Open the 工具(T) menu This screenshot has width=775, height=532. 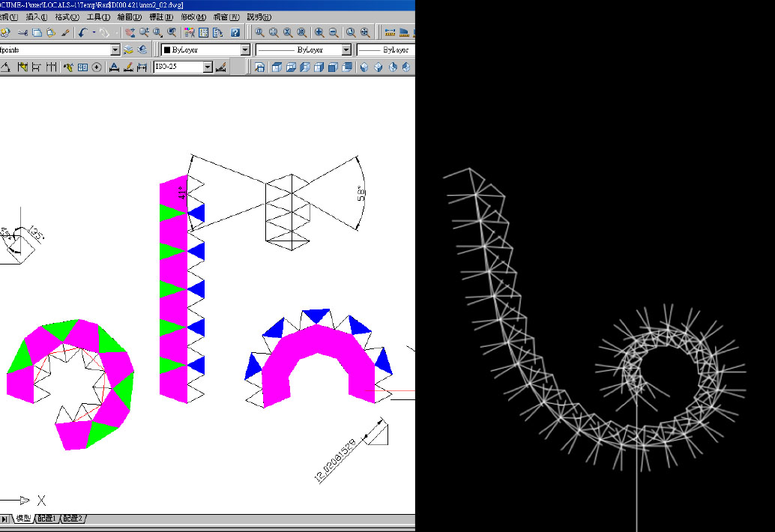[x=98, y=16]
